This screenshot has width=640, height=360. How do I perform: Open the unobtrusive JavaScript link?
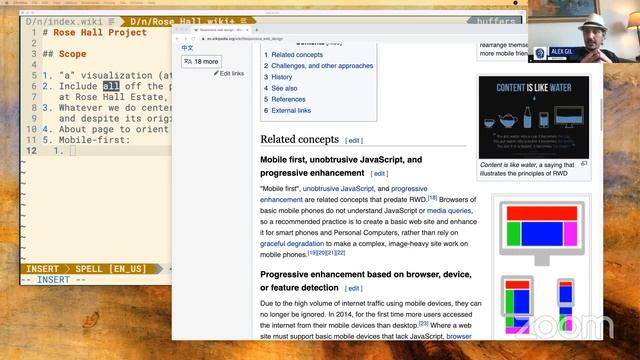[x=338, y=189]
